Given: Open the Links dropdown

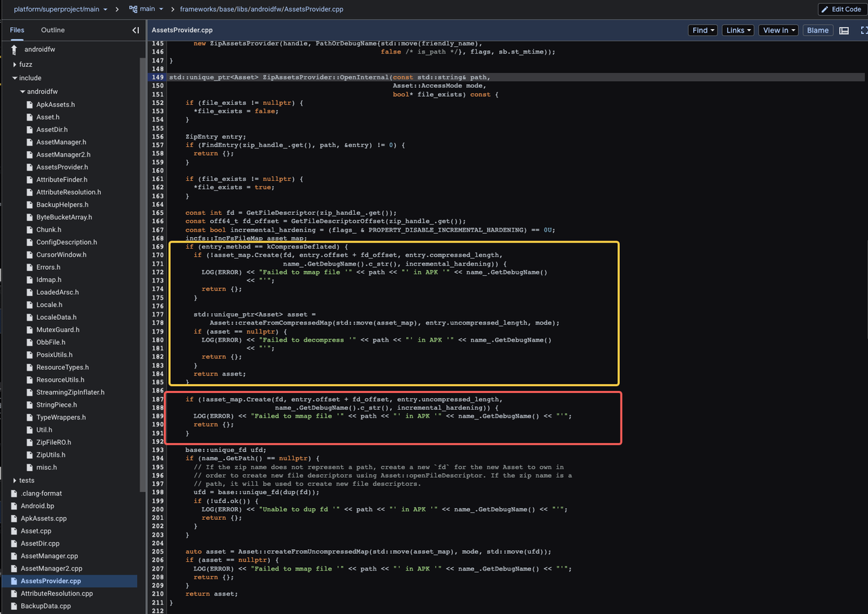Looking at the screenshot, I should coord(738,30).
